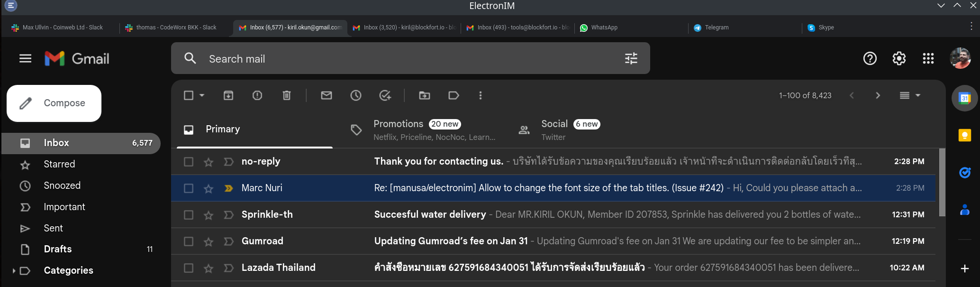Open search filter options
Viewport: 980px width, 287px height.
tap(631, 58)
